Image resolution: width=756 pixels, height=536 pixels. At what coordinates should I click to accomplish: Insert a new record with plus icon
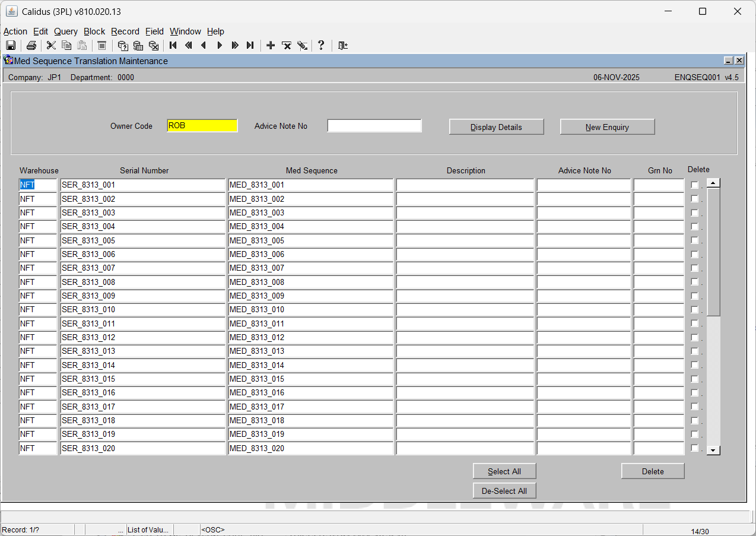point(271,46)
